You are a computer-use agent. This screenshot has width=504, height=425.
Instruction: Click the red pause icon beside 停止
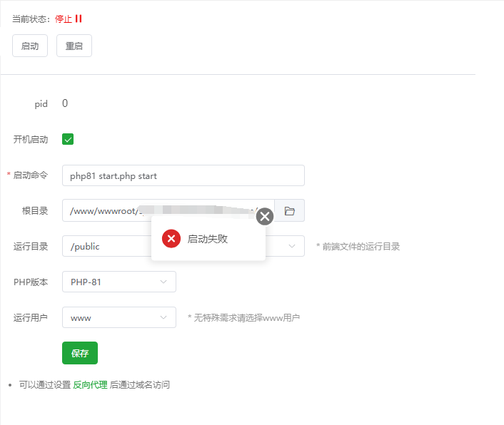(x=79, y=19)
